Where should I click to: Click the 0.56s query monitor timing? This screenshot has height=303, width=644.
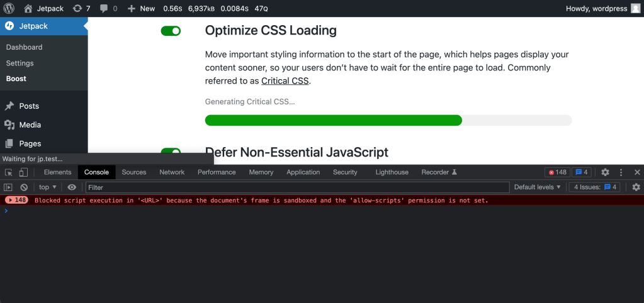point(172,8)
